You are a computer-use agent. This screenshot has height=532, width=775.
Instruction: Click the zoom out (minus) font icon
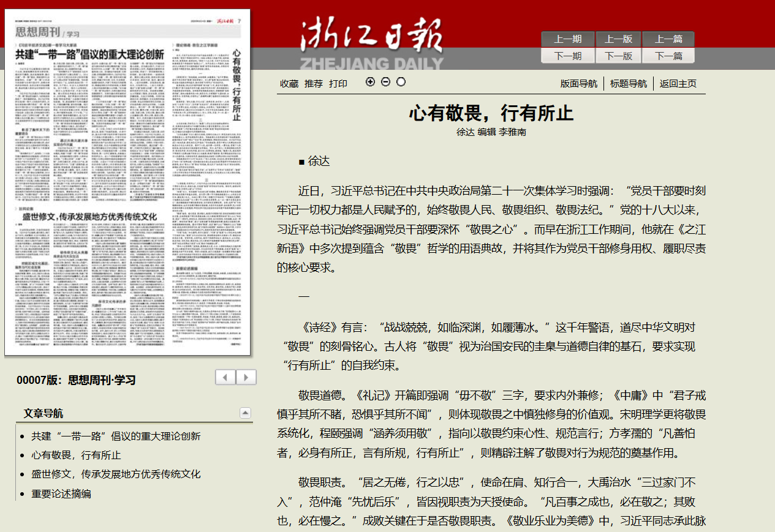point(385,82)
